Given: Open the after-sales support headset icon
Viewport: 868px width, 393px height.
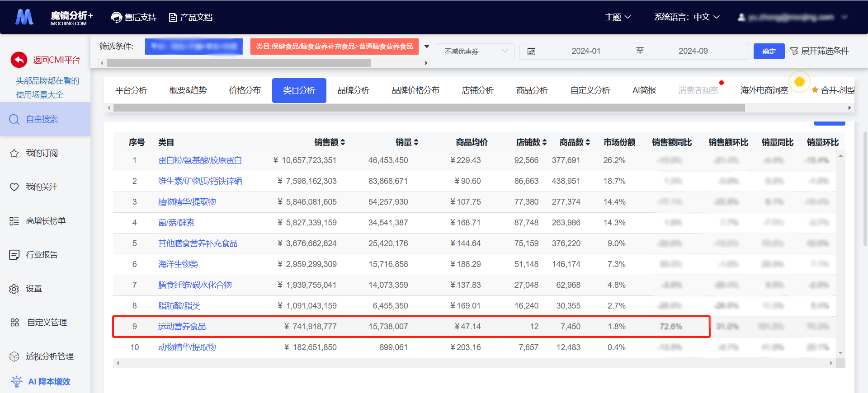Looking at the screenshot, I should [x=117, y=17].
